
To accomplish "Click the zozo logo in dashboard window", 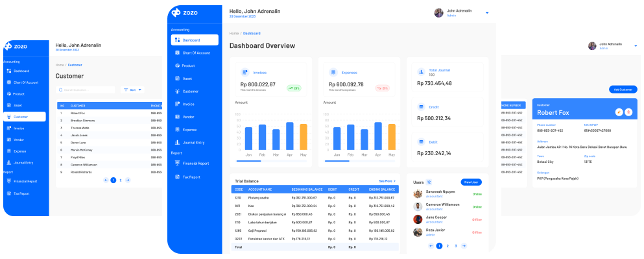I will click(185, 13).
